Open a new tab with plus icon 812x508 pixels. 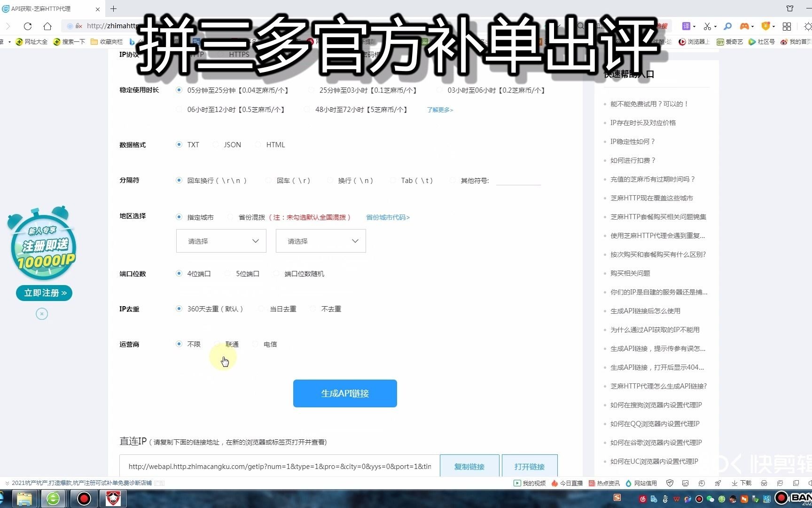pos(113,8)
